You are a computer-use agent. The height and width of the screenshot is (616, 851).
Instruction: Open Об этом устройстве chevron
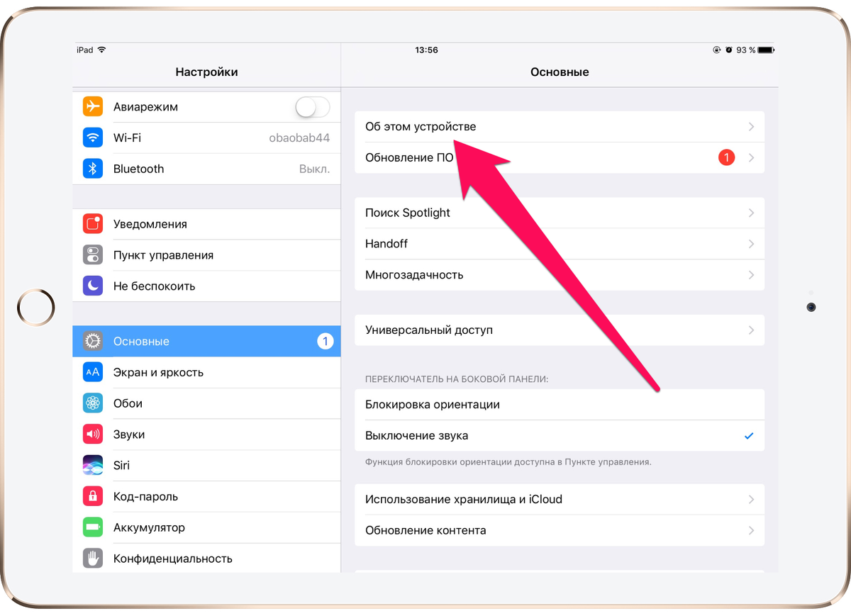751,127
